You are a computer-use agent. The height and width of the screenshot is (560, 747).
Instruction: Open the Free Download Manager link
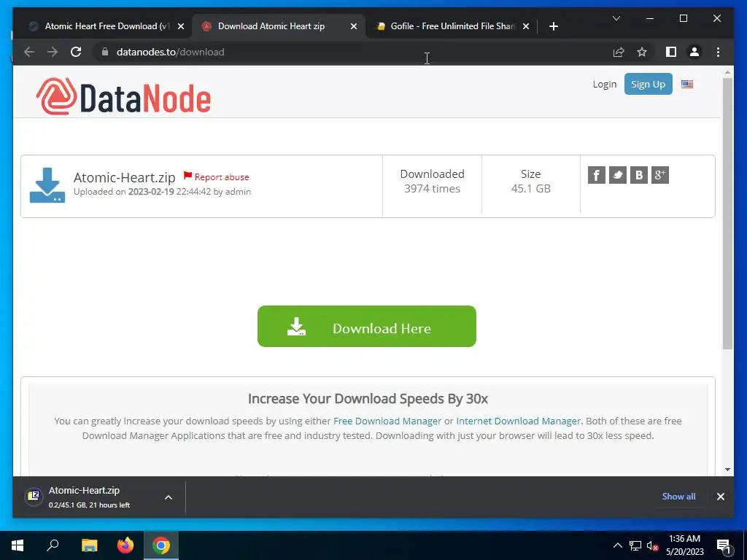pyautogui.click(x=387, y=421)
